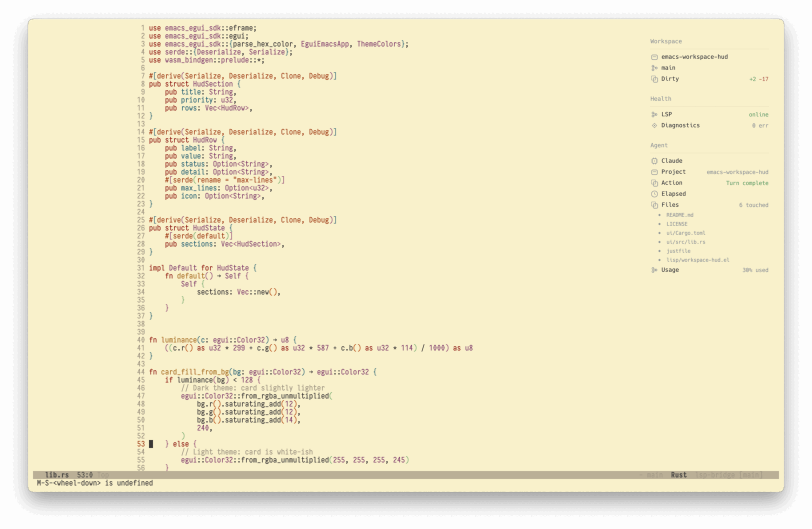Screen dimensions: 812x529
Task: Click the Workspace section header
Action: (665, 41)
